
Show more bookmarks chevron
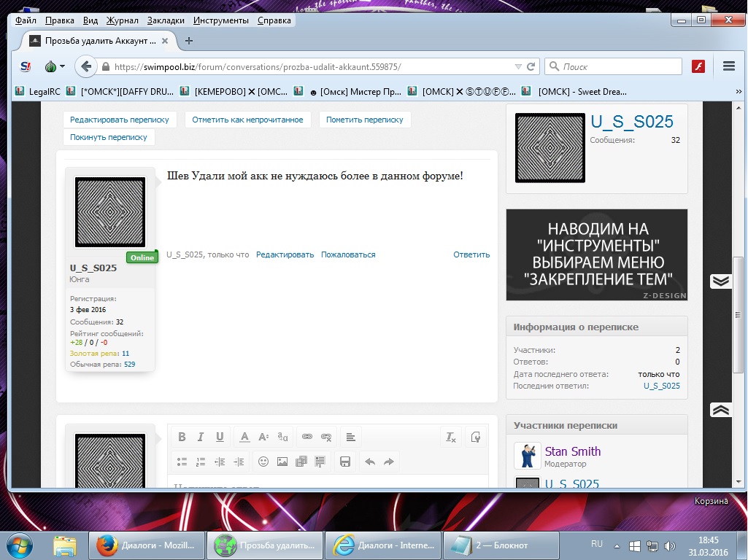(739, 91)
